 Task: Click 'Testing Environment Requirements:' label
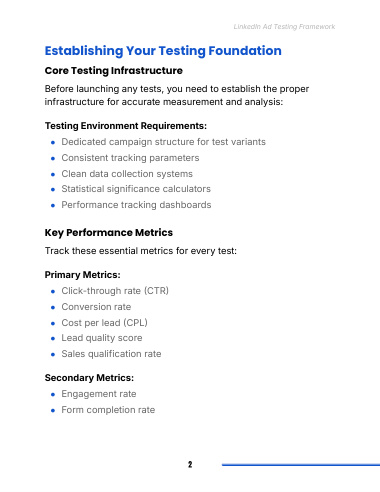pyautogui.click(x=126, y=126)
